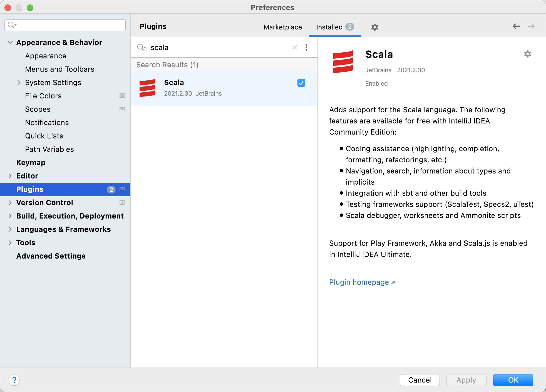
Task: Open Menus and Toolbars settings
Action: [60, 69]
